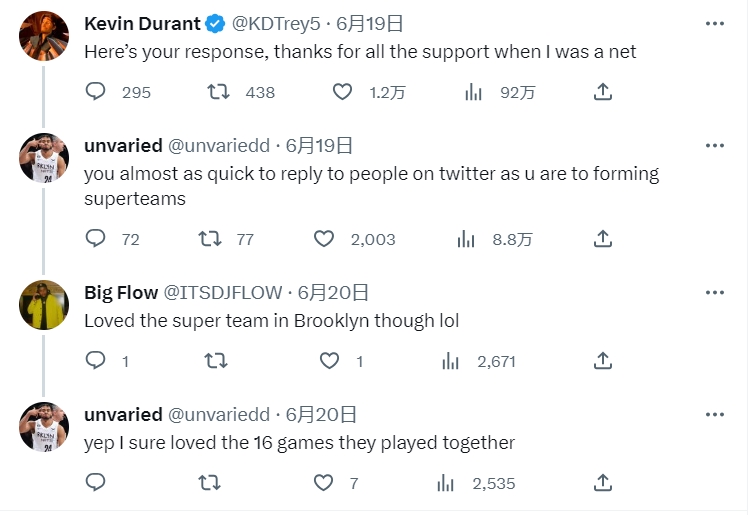The height and width of the screenshot is (515, 749).
Task: Open more options for Kevin Durant's tweet
Action: tap(714, 23)
